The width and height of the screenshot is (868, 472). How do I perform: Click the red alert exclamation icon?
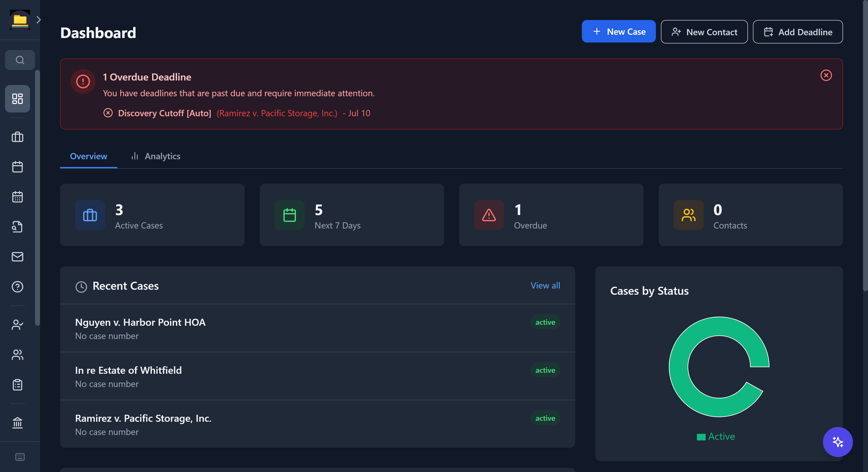click(x=83, y=81)
